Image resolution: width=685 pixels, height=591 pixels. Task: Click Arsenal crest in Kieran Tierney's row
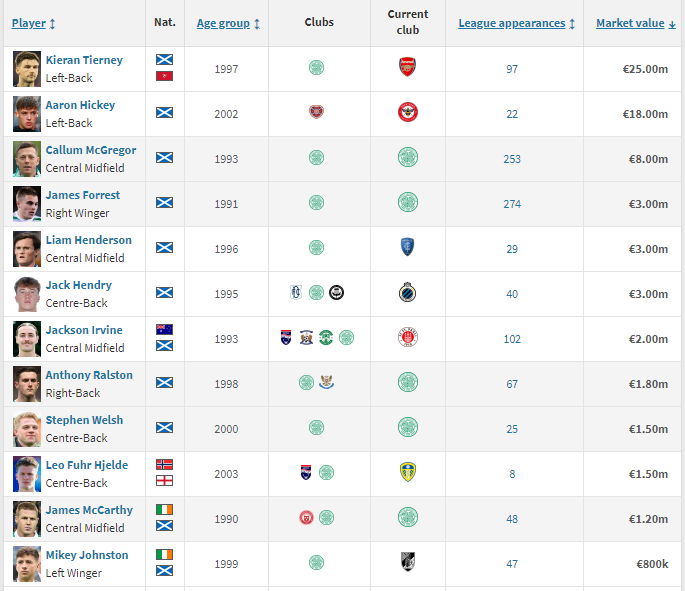(408, 68)
